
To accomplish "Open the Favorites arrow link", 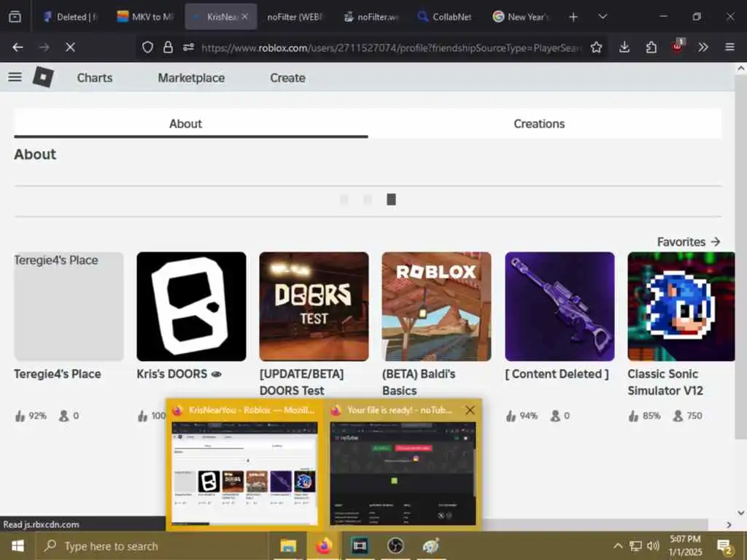I will (x=689, y=242).
